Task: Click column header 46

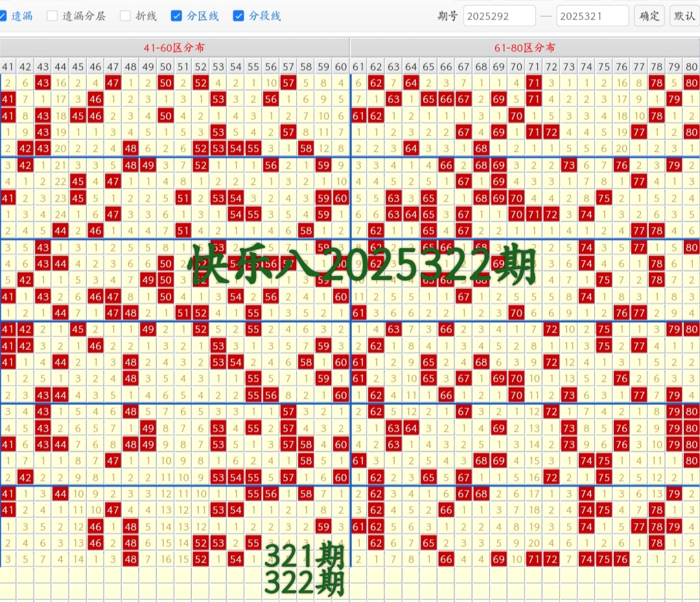Action: [95, 67]
